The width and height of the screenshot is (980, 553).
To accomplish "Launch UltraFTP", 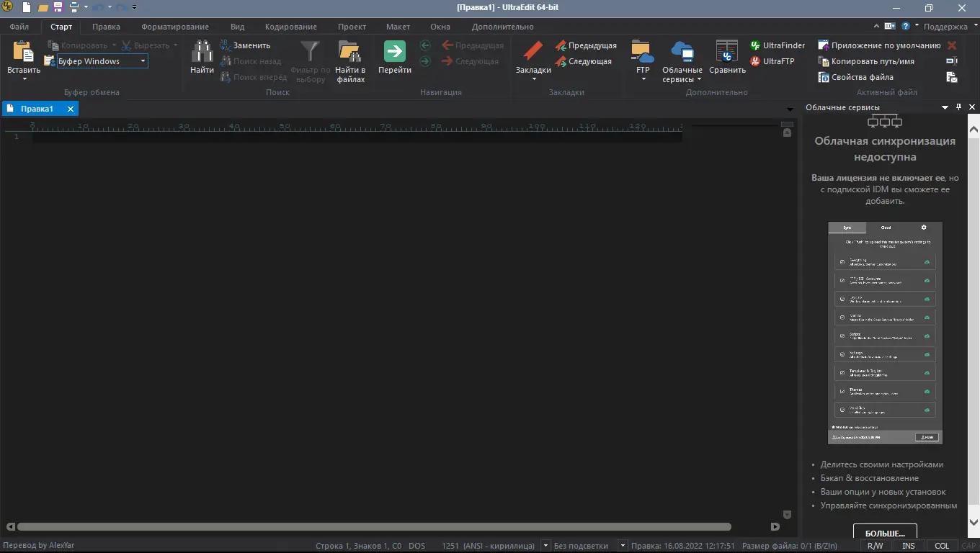I will click(x=772, y=61).
